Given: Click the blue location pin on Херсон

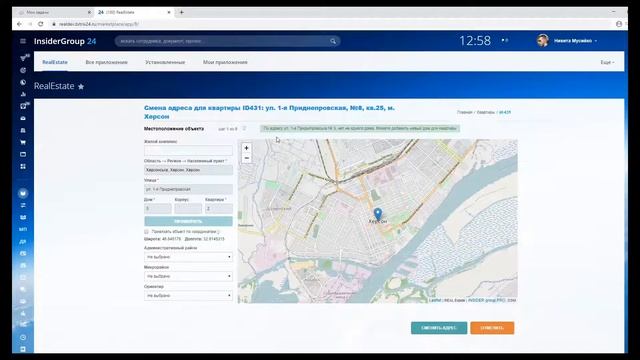Looking at the screenshot, I should point(378,214).
